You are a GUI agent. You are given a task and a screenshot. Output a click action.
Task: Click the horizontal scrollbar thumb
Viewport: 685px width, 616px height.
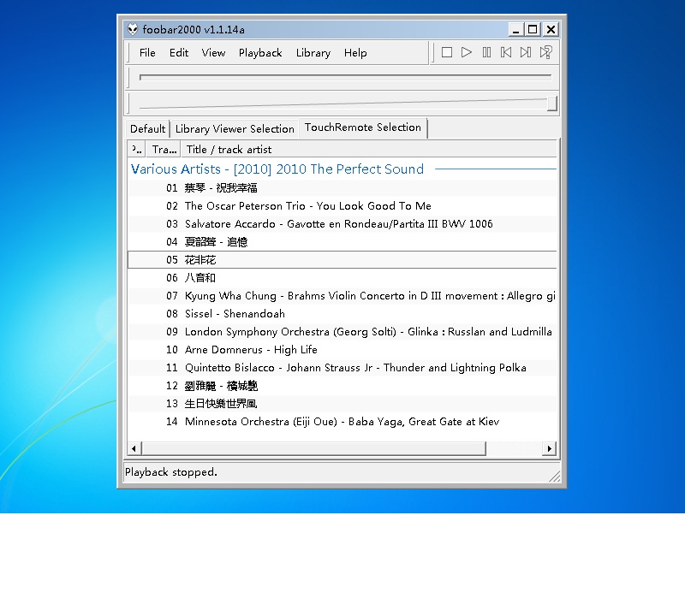pyautogui.click(x=313, y=448)
